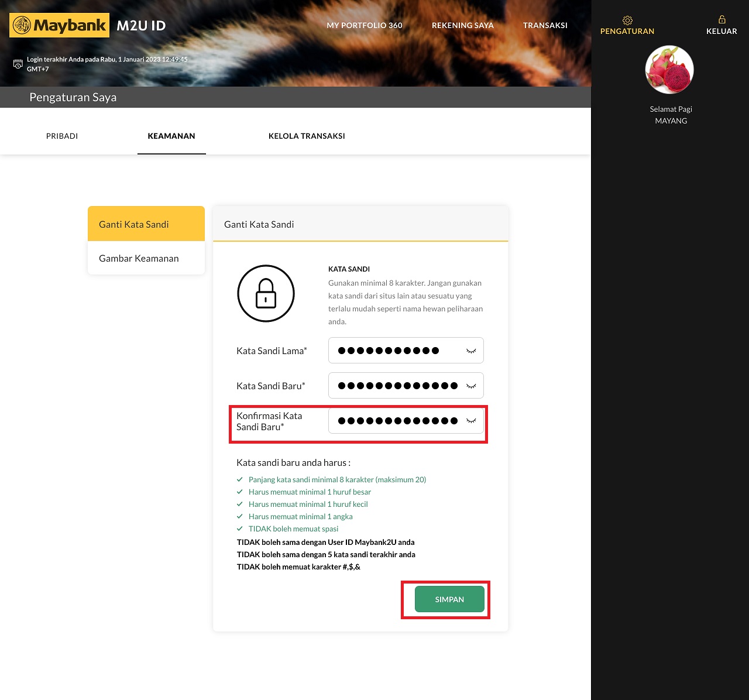The width and height of the screenshot is (749, 700).
Task: Click checkmark beside 'Panjang kata sandi' rule
Action: (x=239, y=479)
